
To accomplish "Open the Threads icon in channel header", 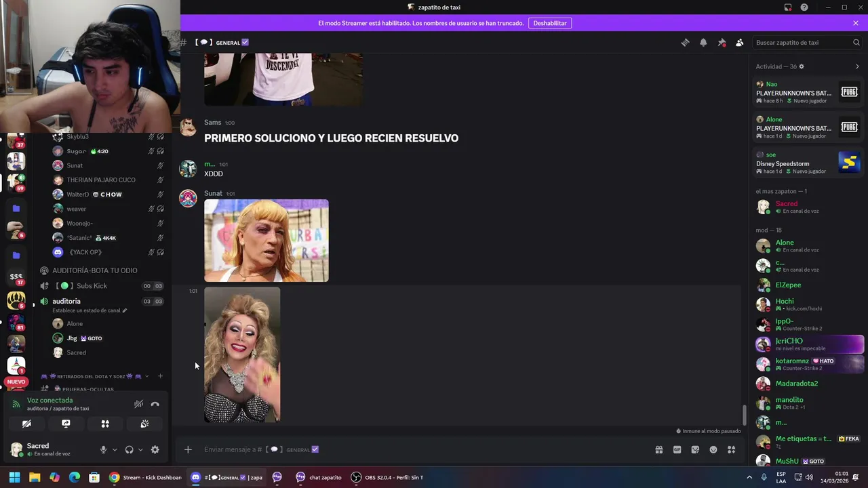I will click(685, 42).
